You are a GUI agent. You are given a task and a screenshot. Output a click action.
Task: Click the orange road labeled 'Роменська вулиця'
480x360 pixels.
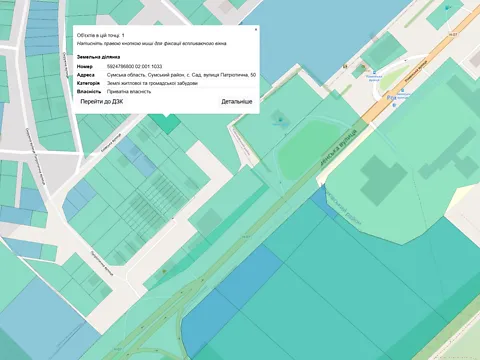[x=417, y=72]
